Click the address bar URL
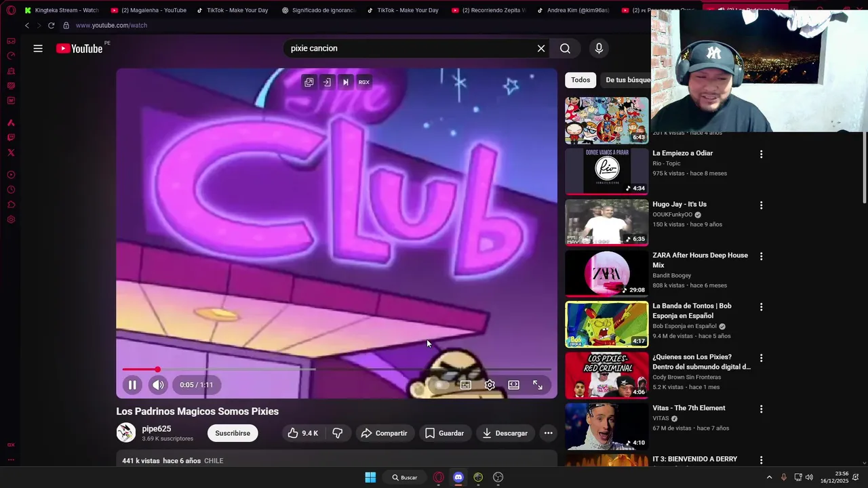868x488 pixels. (111, 25)
